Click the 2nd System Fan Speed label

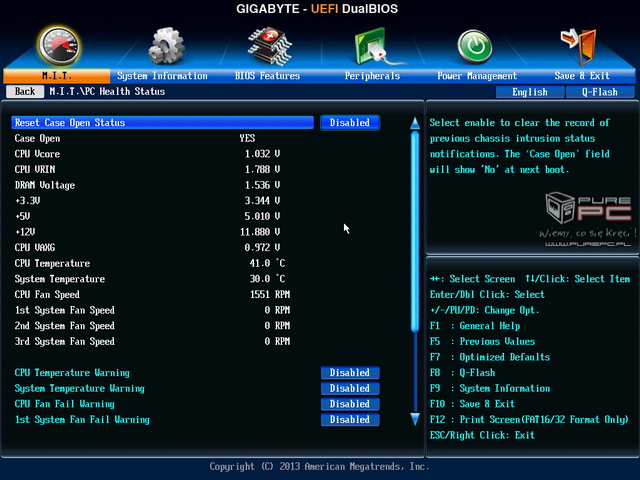point(64,326)
